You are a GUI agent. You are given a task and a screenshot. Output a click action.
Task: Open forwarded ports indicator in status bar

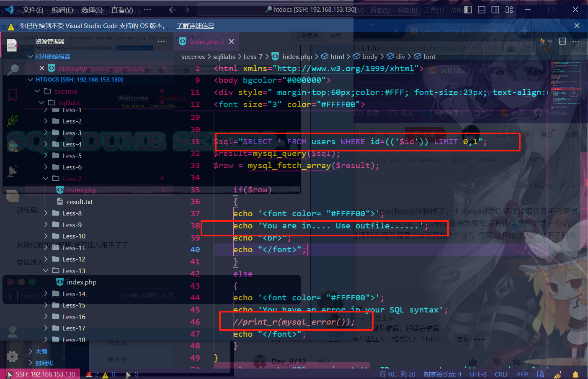pos(132,374)
